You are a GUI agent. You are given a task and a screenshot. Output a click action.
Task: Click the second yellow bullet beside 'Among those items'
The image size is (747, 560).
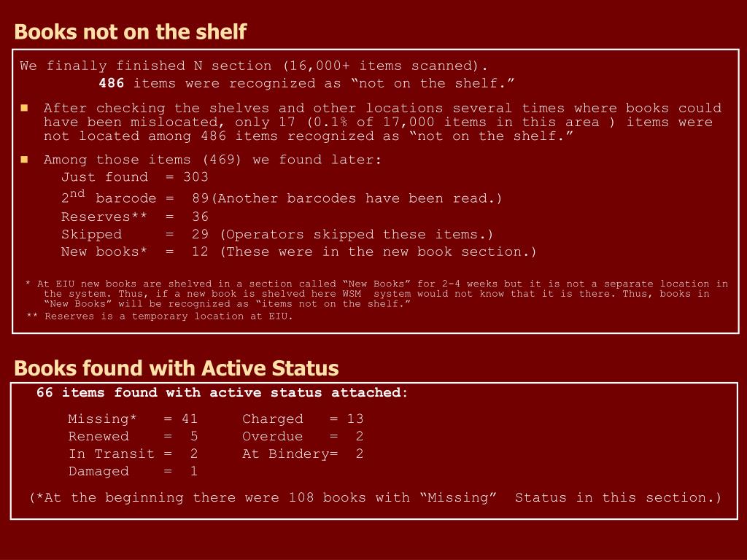click(24, 160)
